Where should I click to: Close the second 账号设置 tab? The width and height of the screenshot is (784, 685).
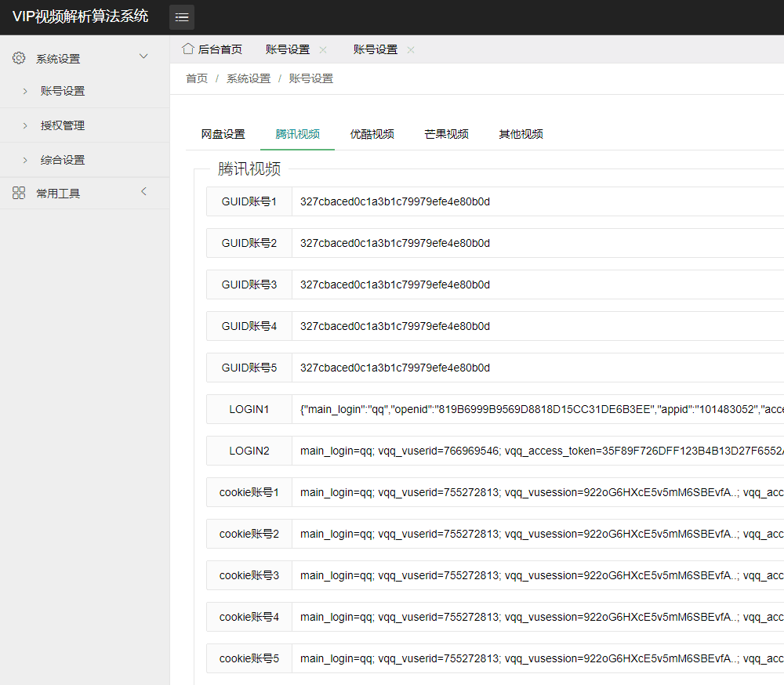411,49
